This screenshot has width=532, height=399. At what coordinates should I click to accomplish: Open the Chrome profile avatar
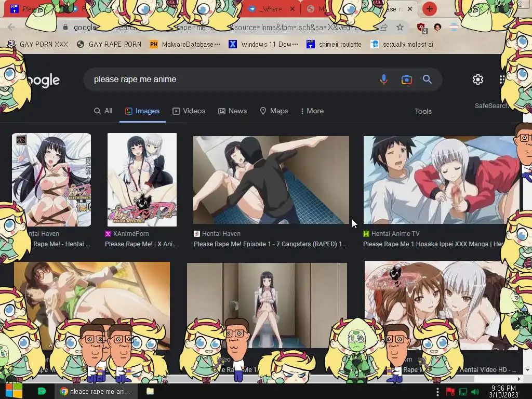point(437,27)
